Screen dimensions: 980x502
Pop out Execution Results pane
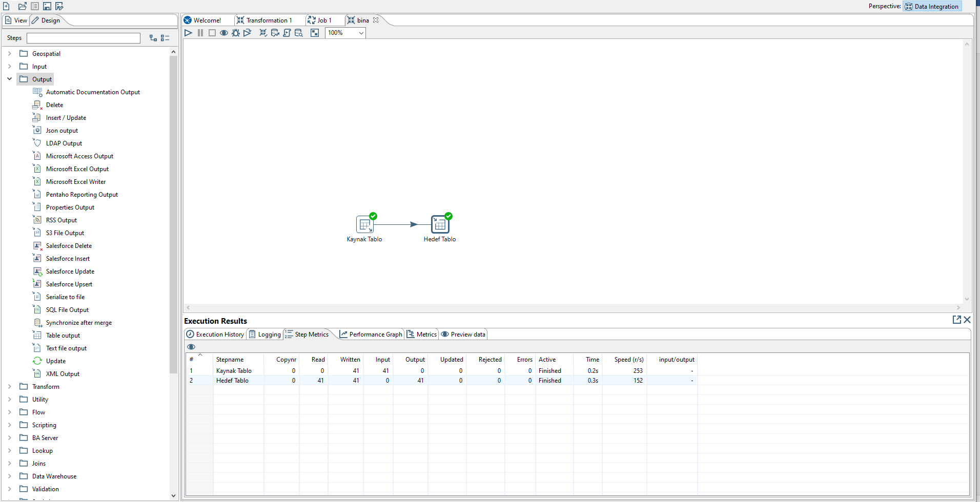coord(956,320)
